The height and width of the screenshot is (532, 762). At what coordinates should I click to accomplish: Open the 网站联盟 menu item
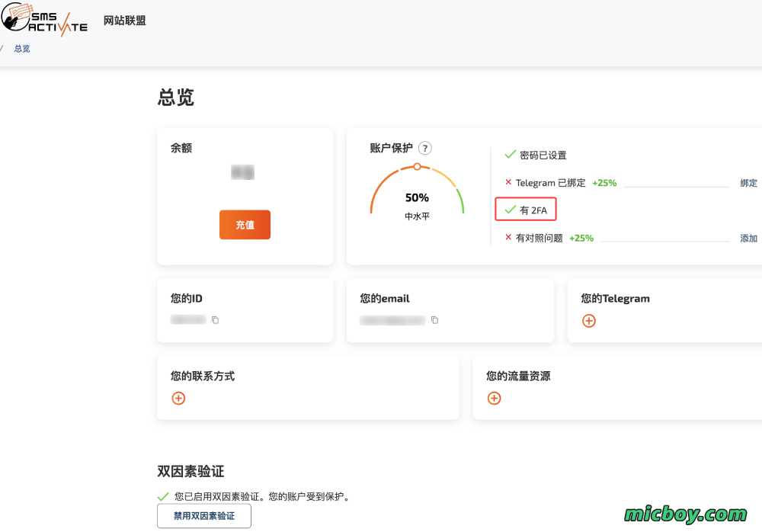point(125,21)
